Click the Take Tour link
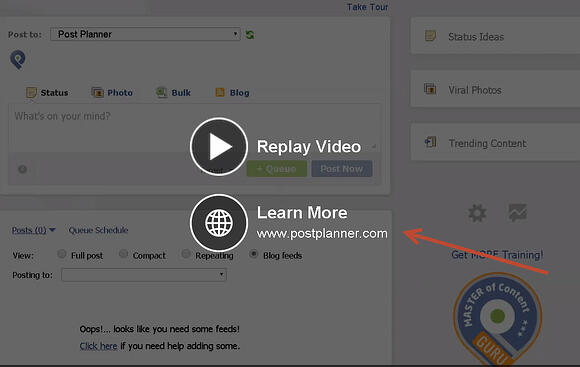The height and width of the screenshot is (367, 580). click(367, 7)
